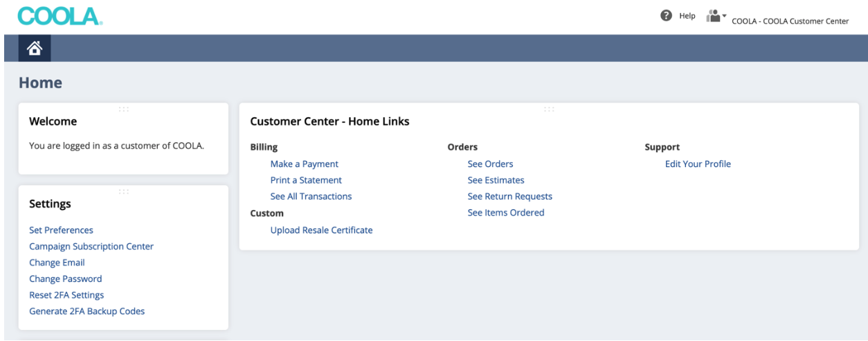This screenshot has width=868, height=341.
Task: Click Edit Your Profile link
Action: (x=698, y=164)
